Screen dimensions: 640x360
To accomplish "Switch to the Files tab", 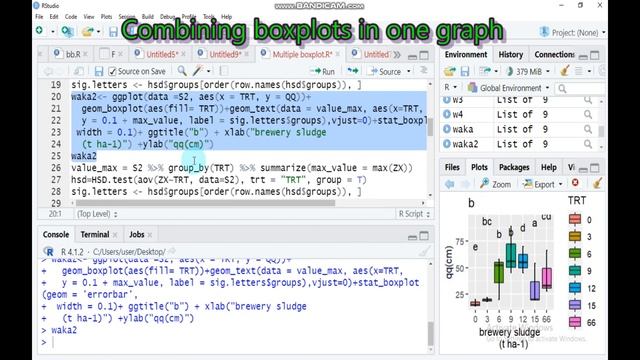I will point(452,167).
